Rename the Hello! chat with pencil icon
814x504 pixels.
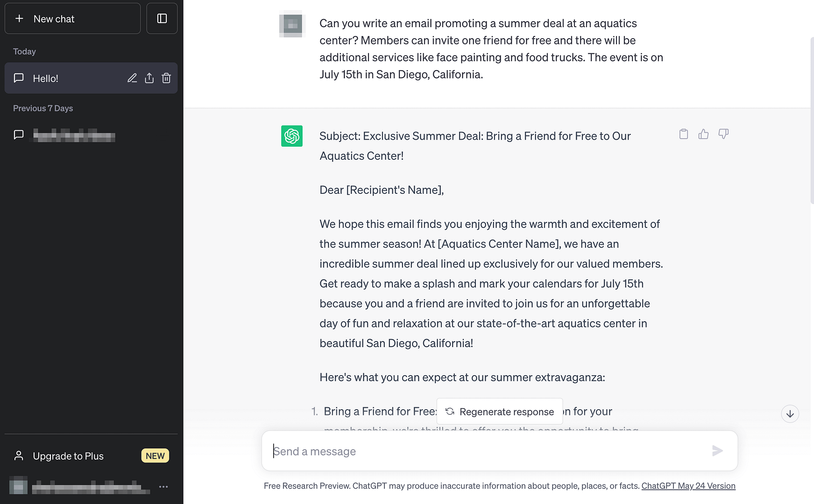[132, 78]
